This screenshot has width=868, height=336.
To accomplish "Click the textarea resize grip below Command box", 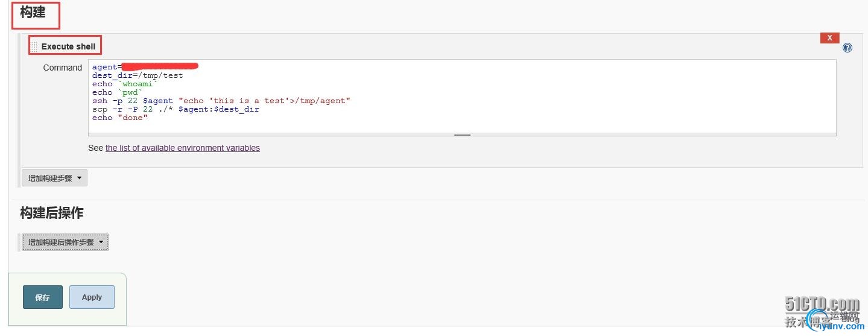I will coord(462,135).
